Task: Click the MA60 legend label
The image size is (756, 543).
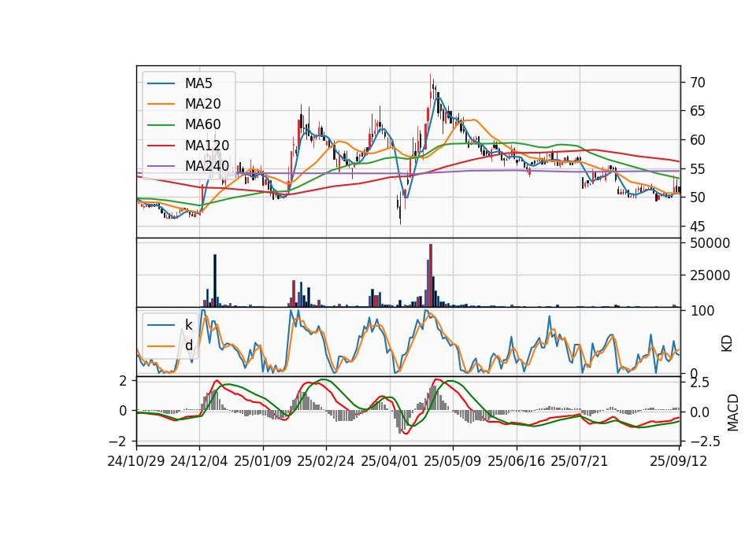Action: (202, 125)
